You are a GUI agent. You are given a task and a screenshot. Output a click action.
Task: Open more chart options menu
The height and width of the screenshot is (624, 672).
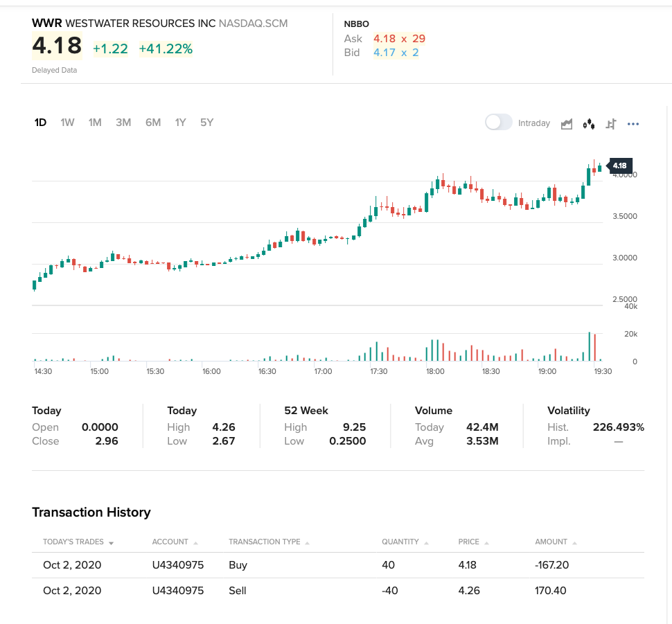point(633,124)
